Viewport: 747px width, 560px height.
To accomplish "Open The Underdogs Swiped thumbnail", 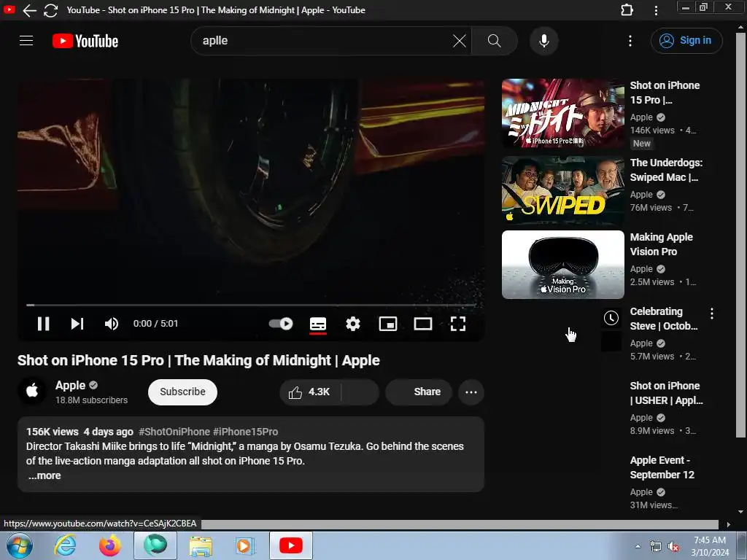I will [562, 190].
